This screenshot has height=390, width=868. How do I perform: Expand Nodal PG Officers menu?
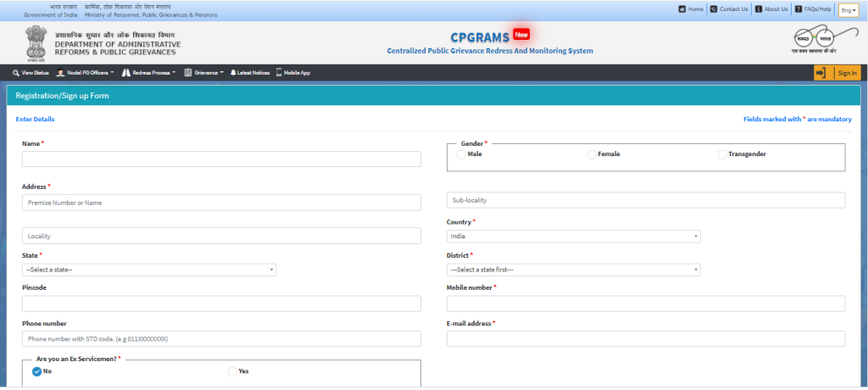86,73
